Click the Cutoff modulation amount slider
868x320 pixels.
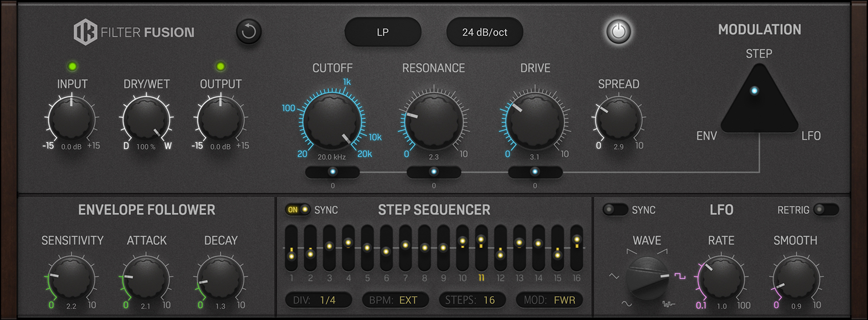pos(332,172)
